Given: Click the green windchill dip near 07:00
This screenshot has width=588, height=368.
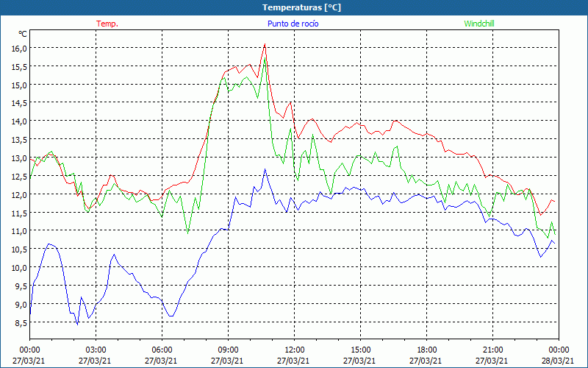Looking at the screenshot, I should click(x=188, y=233).
